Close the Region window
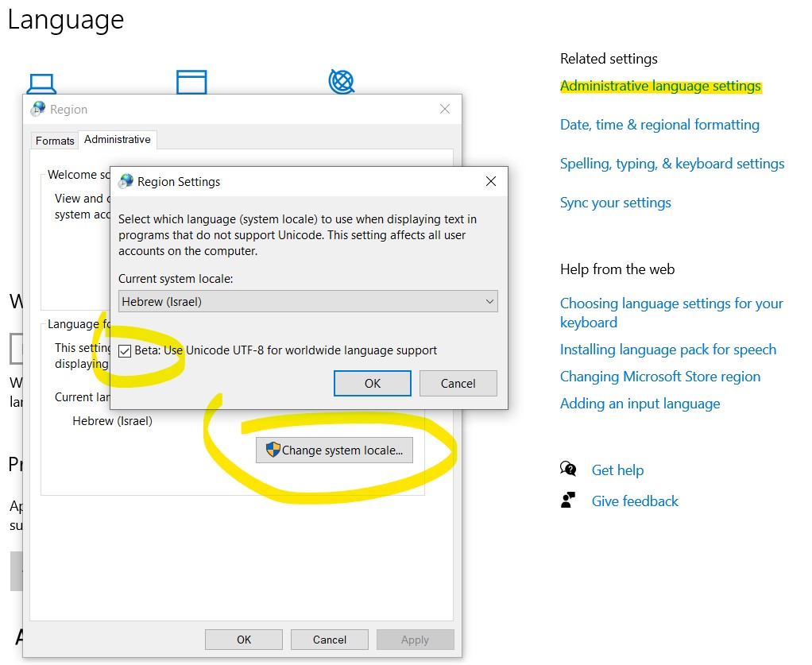Image resolution: width=812 pixels, height=665 pixels. (x=445, y=109)
